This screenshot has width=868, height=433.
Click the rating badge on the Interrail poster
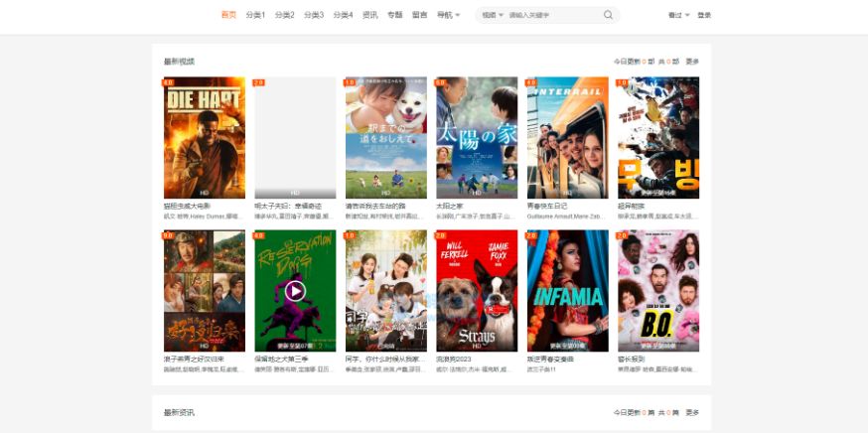tap(531, 82)
